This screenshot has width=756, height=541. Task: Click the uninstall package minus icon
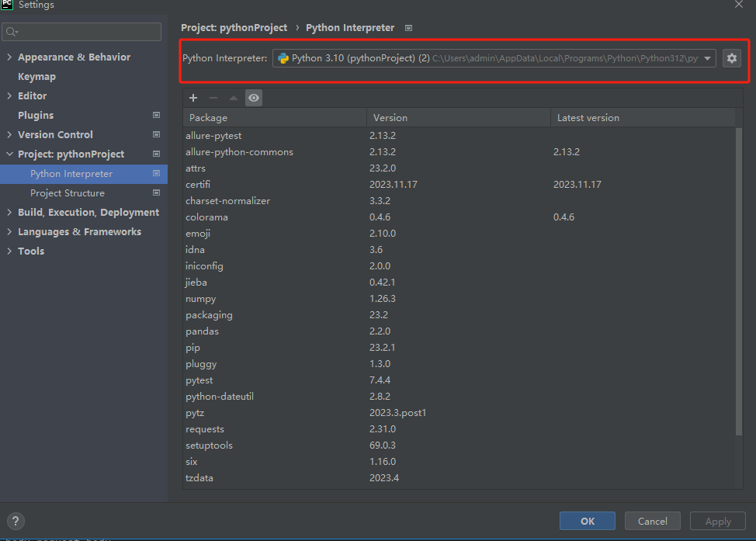(213, 98)
